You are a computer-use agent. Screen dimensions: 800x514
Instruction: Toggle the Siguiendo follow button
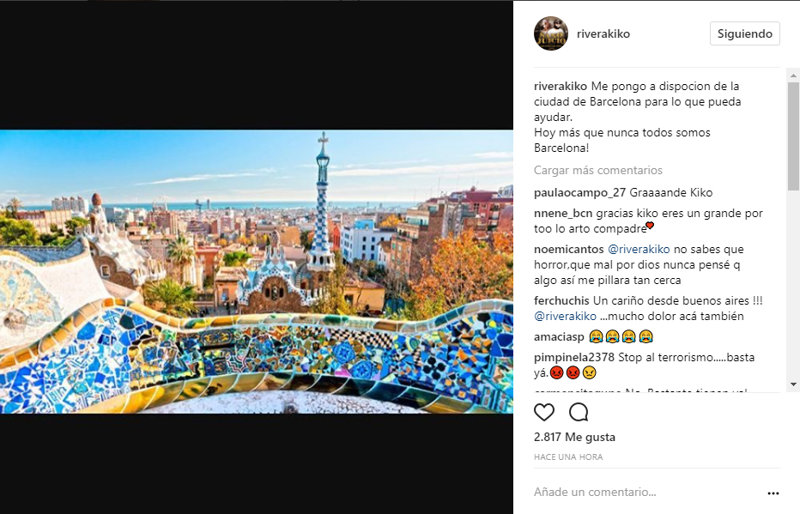click(x=744, y=34)
